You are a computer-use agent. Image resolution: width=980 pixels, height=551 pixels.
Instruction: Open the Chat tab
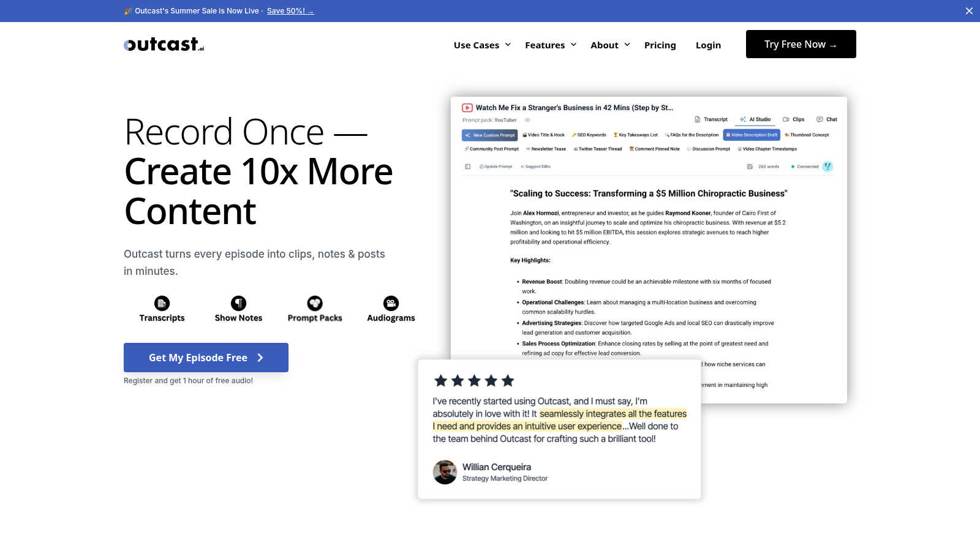point(827,119)
